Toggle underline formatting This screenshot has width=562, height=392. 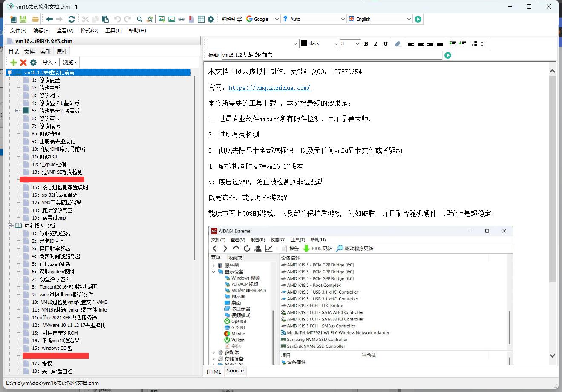coord(386,43)
